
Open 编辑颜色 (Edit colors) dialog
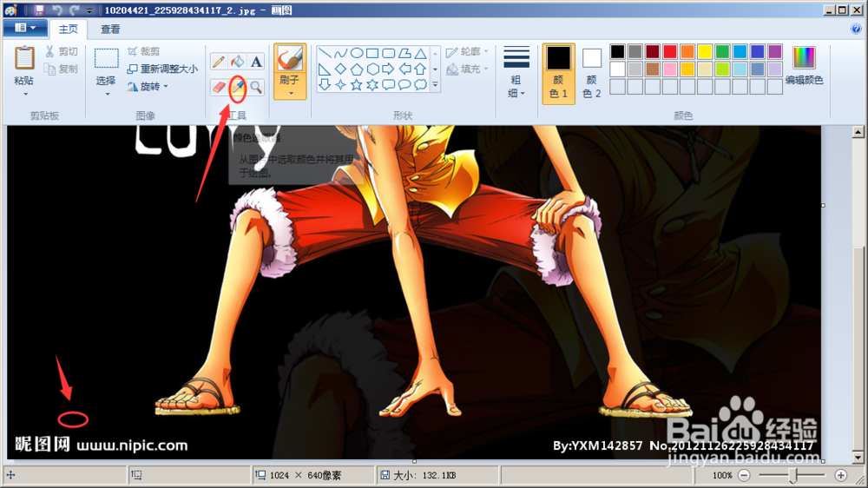(x=804, y=66)
